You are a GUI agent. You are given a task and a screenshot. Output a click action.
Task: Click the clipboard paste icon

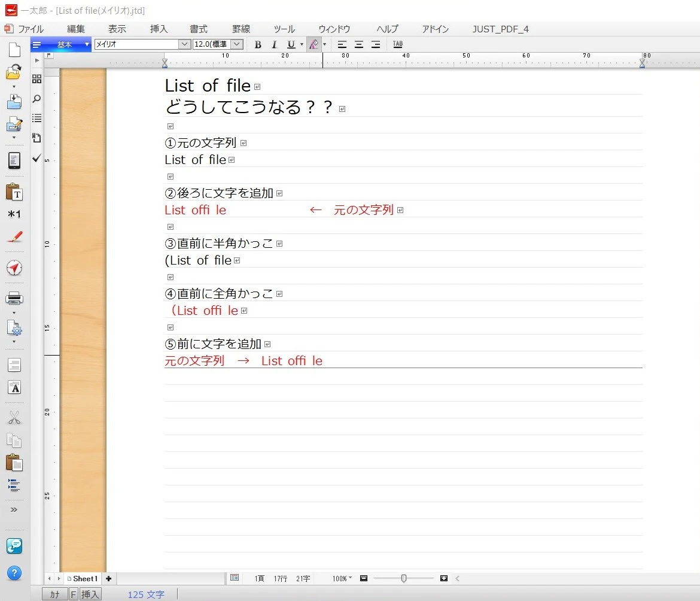[14, 463]
